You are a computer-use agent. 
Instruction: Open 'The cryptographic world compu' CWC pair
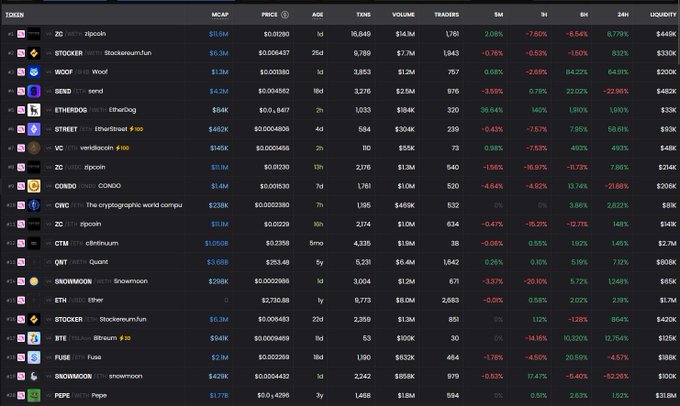[x=340, y=205]
